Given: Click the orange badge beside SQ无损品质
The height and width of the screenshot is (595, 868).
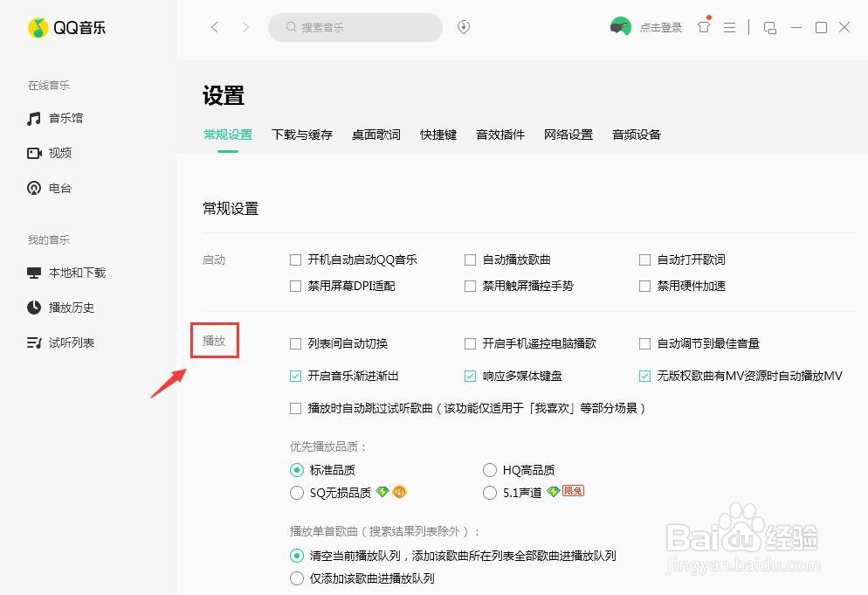Looking at the screenshot, I should [399, 491].
